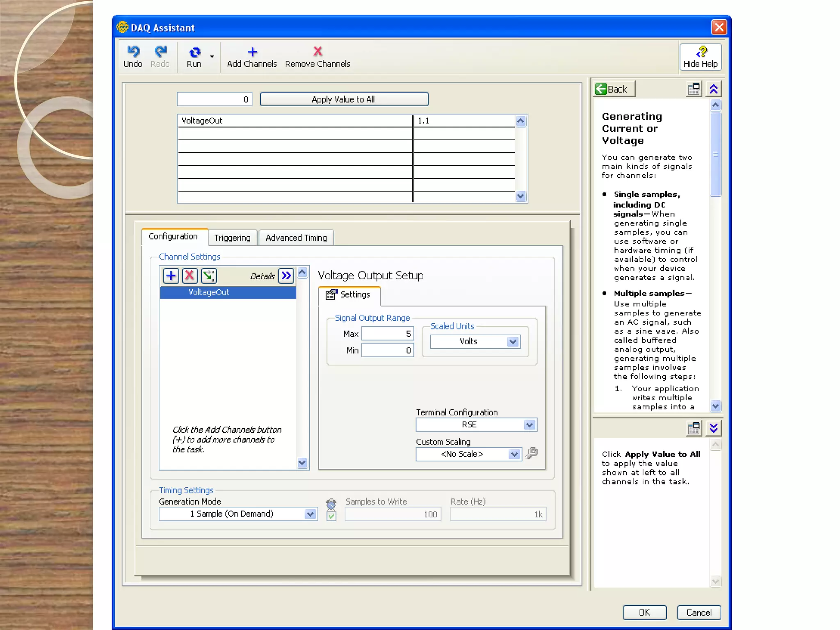Click the Add Channels plus icon

pyautogui.click(x=252, y=52)
